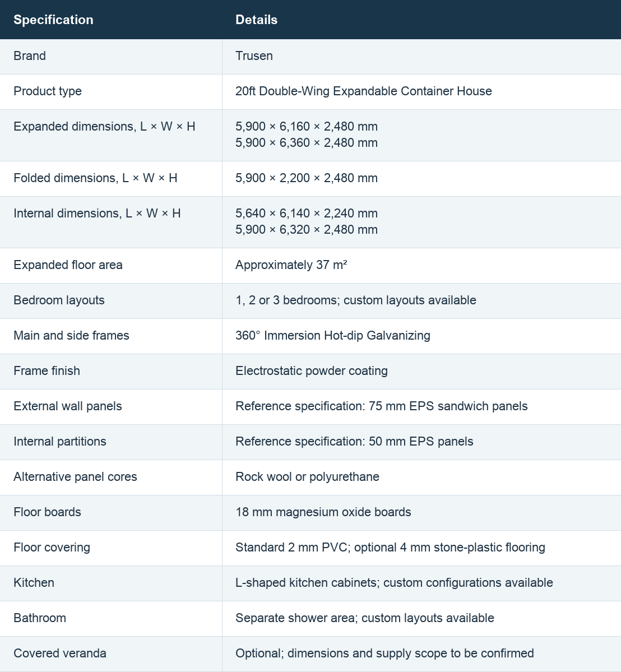Viewport: 621px width, 672px height.
Task: Click the Folded dimensions row label
Action: tap(95, 178)
